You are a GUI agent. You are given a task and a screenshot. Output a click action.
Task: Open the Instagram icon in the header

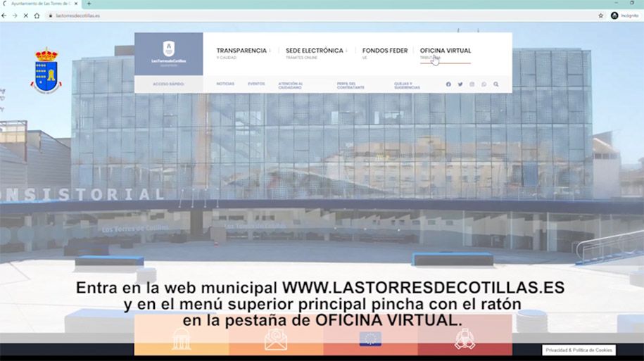pos(472,84)
